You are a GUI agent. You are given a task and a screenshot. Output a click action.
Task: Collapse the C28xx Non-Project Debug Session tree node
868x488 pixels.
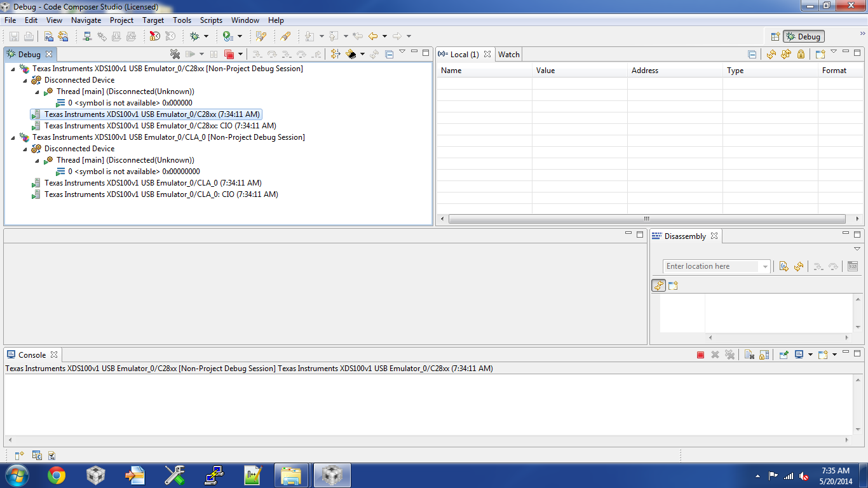[x=13, y=69]
